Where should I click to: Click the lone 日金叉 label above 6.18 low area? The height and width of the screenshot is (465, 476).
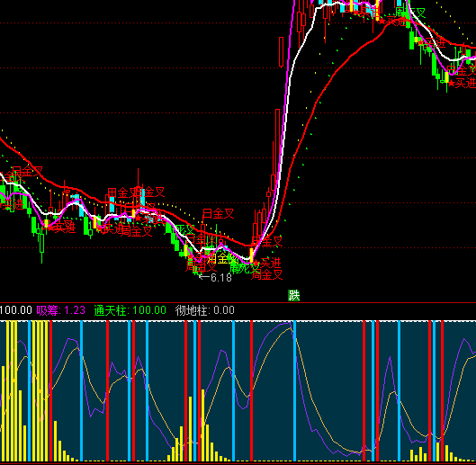[218, 214]
